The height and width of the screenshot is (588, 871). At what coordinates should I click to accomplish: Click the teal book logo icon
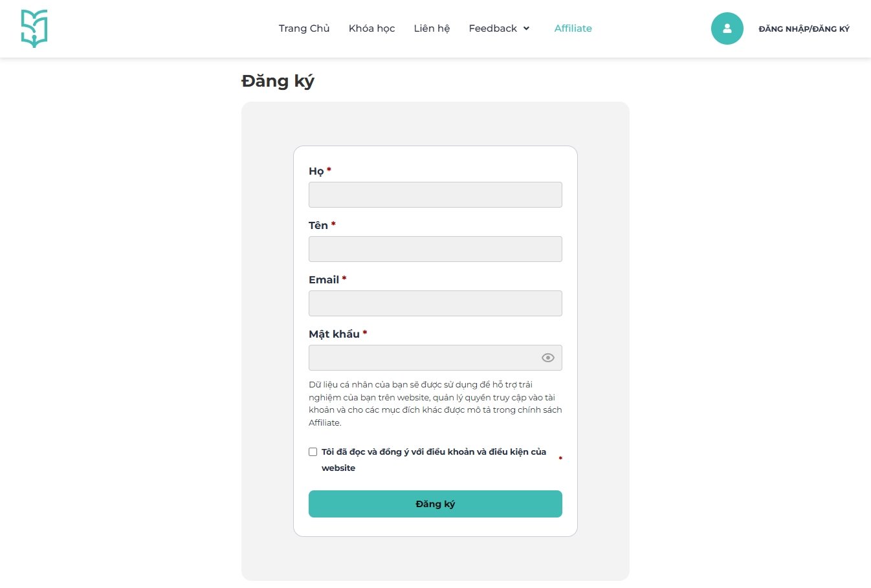click(x=34, y=28)
